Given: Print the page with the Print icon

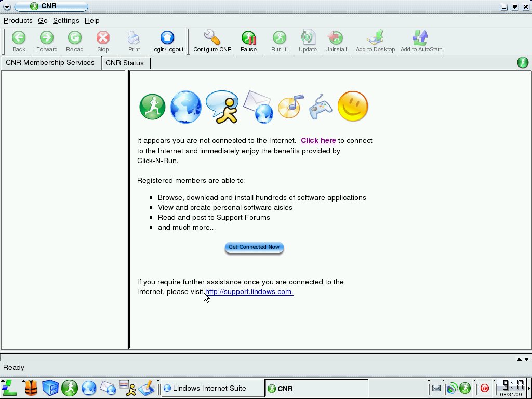Looking at the screenshot, I should click(x=134, y=42).
